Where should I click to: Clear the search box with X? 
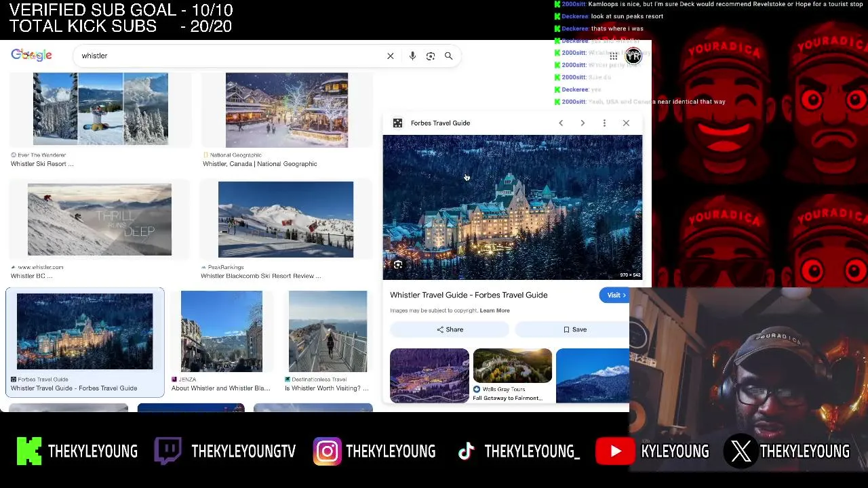click(x=391, y=56)
